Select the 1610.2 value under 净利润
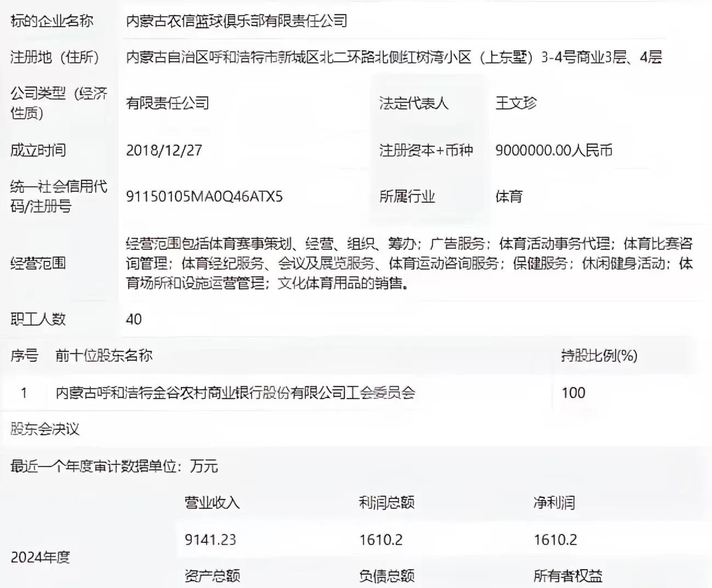Image resolution: width=712 pixels, height=588 pixels. click(x=555, y=540)
